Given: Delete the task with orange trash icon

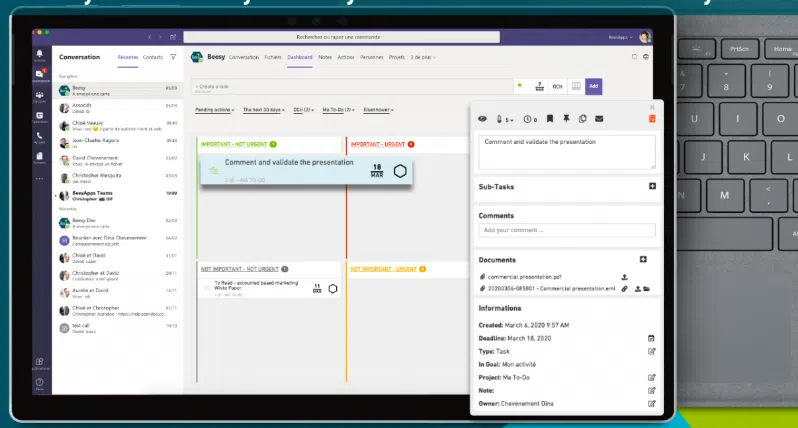Looking at the screenshot, I should (x=652, y=119).
